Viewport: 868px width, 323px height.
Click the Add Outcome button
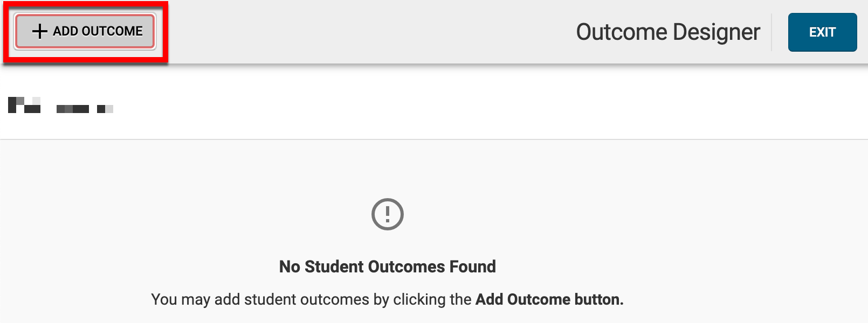coord(85,31)
